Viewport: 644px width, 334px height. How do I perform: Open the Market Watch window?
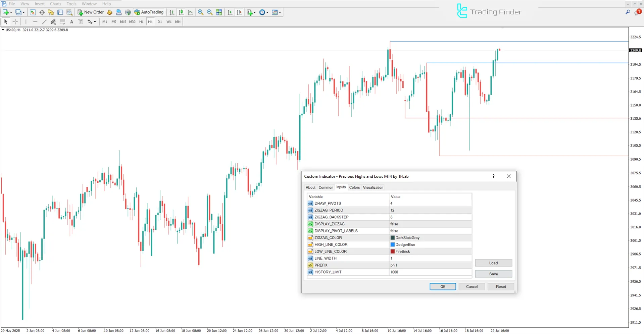(33, 12)
